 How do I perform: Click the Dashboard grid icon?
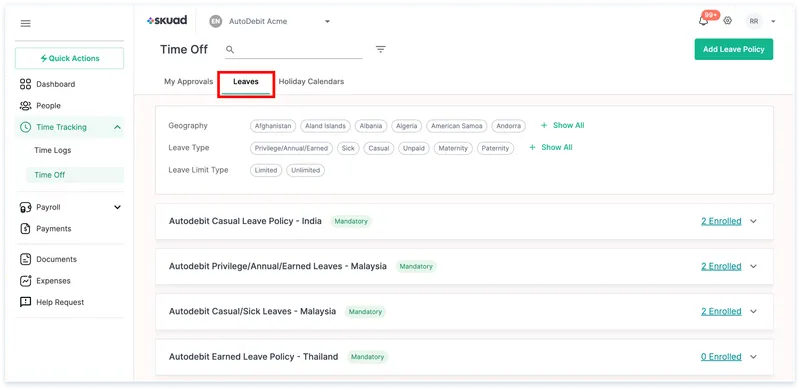pos(26,84)
